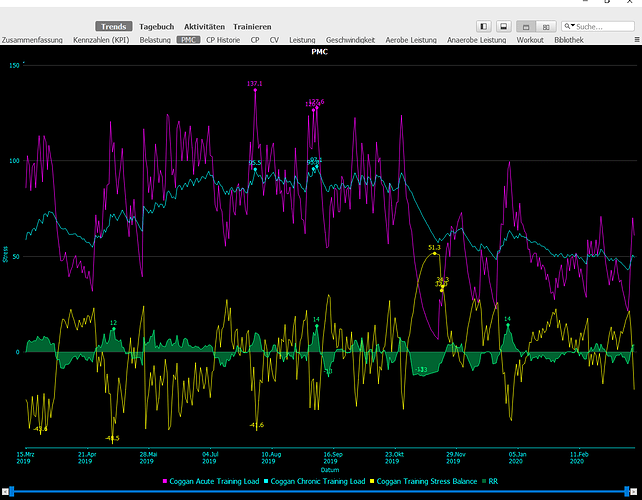This screenshot has width=642, height=500.
Task: Switch to the CP tab
Action: pos(255,40)
